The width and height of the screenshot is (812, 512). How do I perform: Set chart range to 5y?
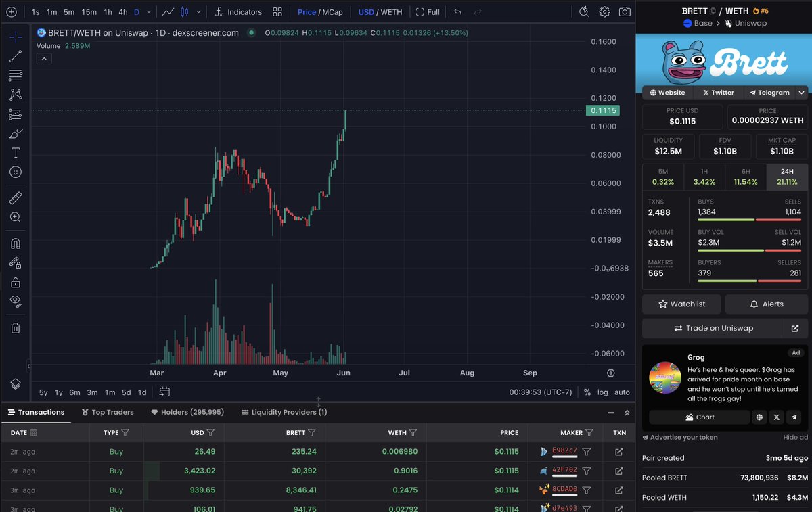(43, 392)
